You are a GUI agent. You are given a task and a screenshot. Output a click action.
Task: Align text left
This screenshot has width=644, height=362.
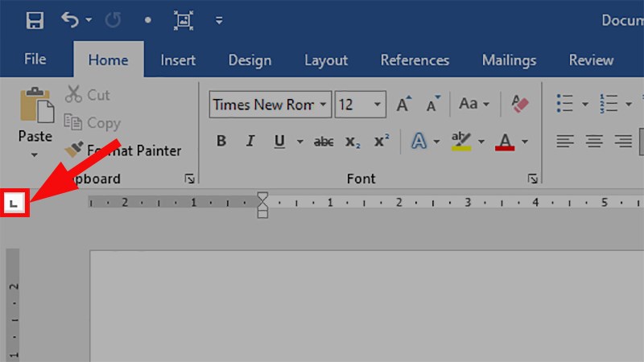pos(565,142)
